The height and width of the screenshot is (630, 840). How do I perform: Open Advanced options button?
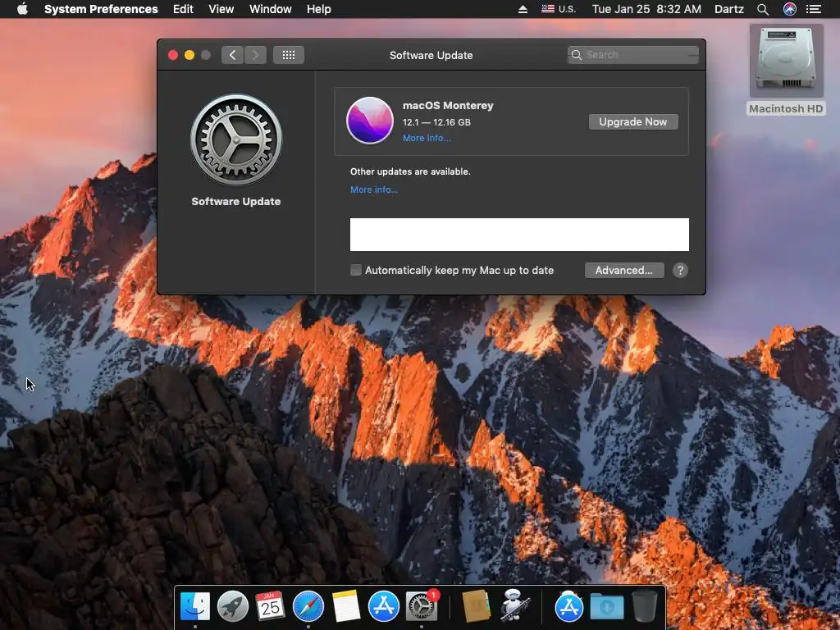pyautogui.click(x=624, y=270)
